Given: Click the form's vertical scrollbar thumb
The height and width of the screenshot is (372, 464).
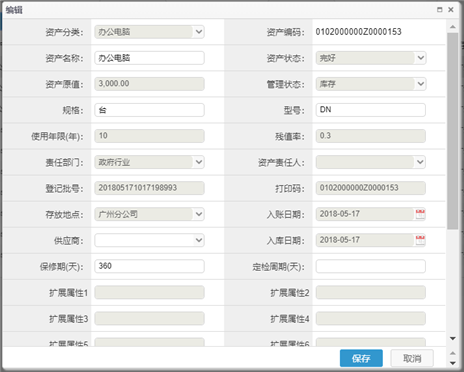Looking at the screenshot, I should [x=453, y=131].
